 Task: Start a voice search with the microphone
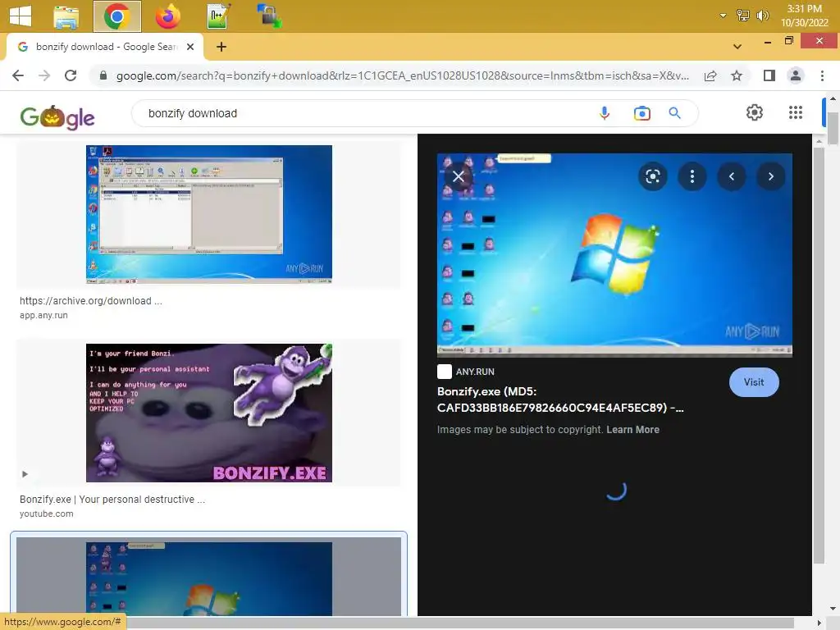605,113
